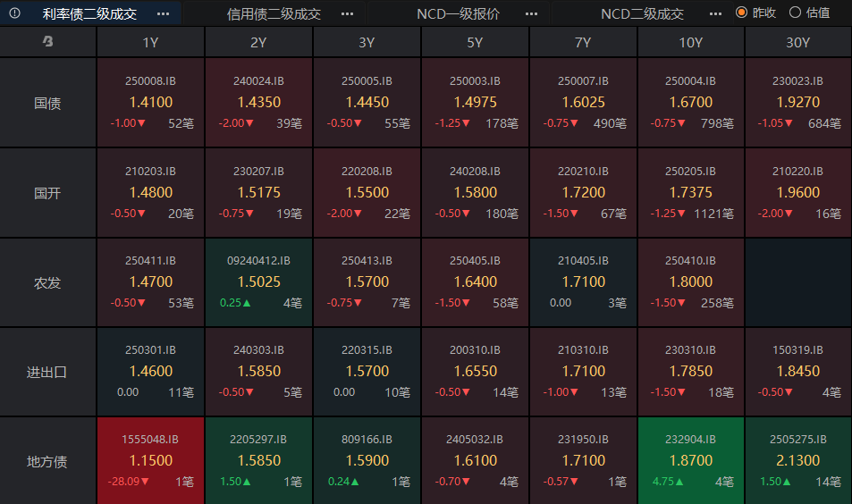Image resolution: width=852 pixels, height=504 pixels.
Task: Open the three-dot menu for NCD二级成交
Action: coord(715,13)
